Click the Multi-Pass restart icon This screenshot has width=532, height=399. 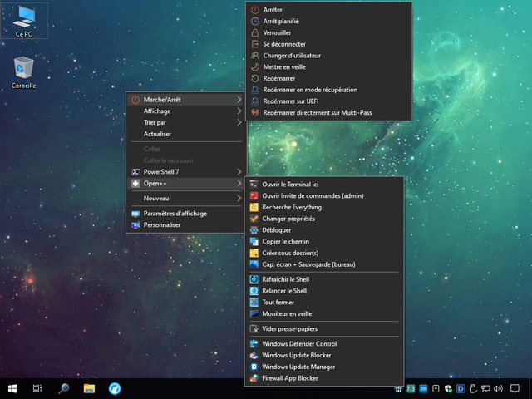coord(255,113)
